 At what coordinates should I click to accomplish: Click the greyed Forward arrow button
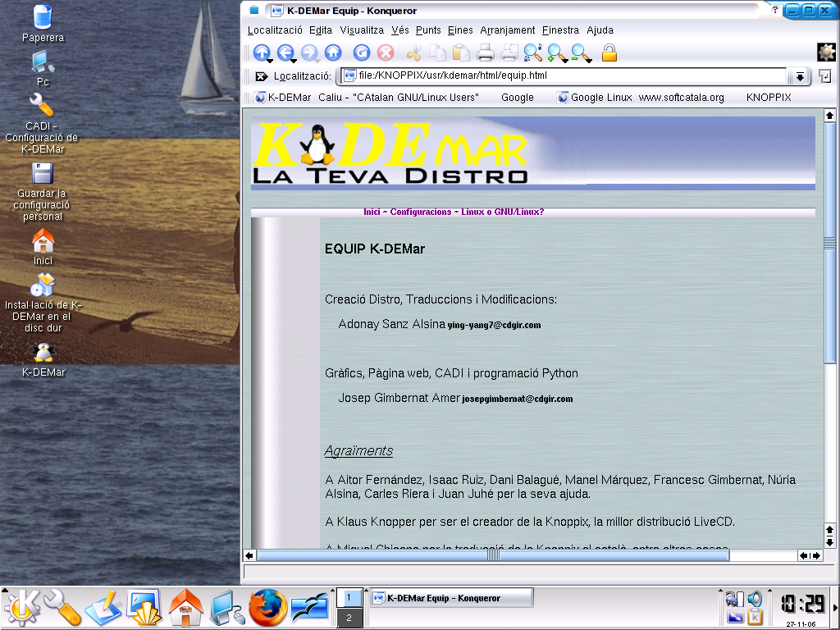click(308, 52)
